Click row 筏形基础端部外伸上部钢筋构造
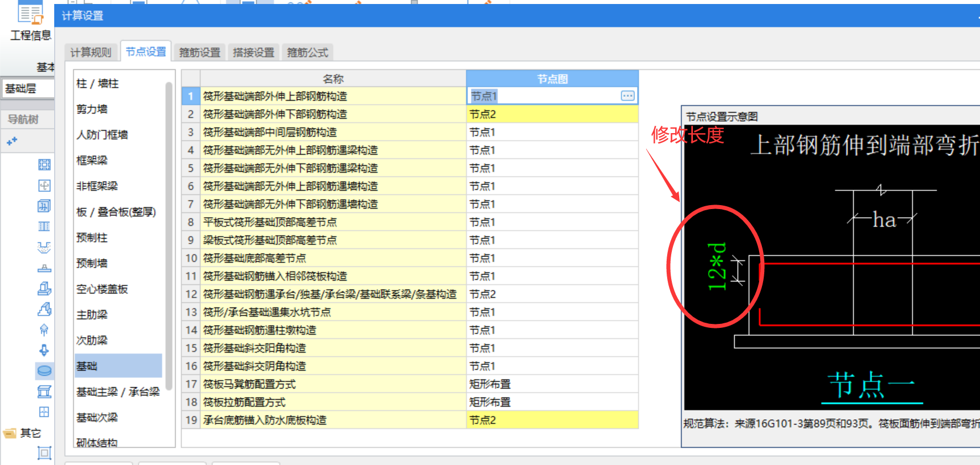Viewport: 980px width, 465px height. tap(333, 96)
